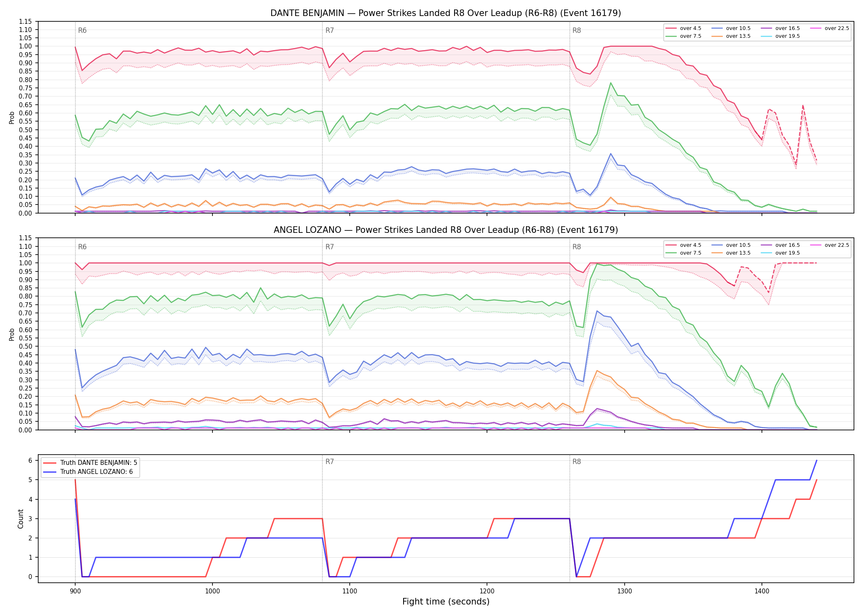Click the R7 round label in Dante Benjamin chart

pos(330,30)
